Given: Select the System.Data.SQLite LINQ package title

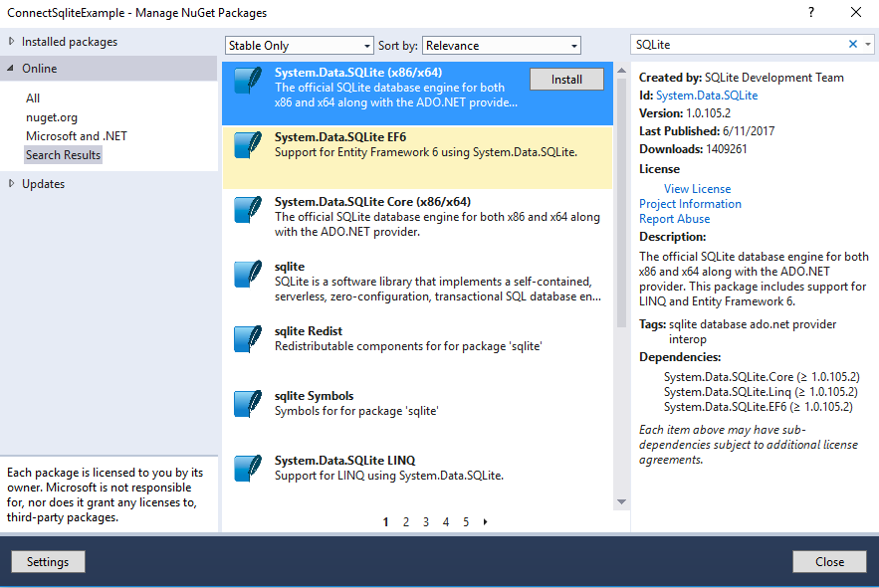Looking at the screenshot, I should tap(344, 461).
